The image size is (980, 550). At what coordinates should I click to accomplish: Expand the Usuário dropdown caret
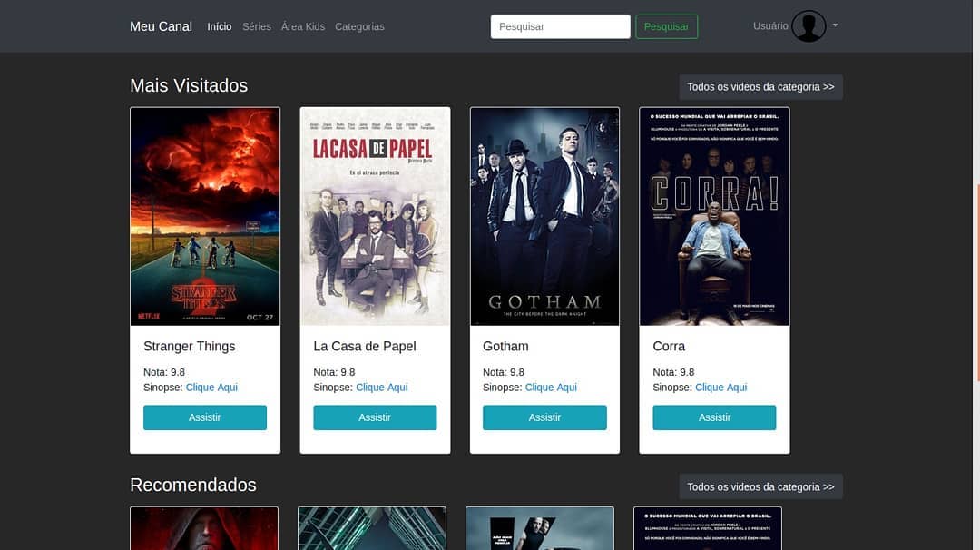(x=835, y=25)
